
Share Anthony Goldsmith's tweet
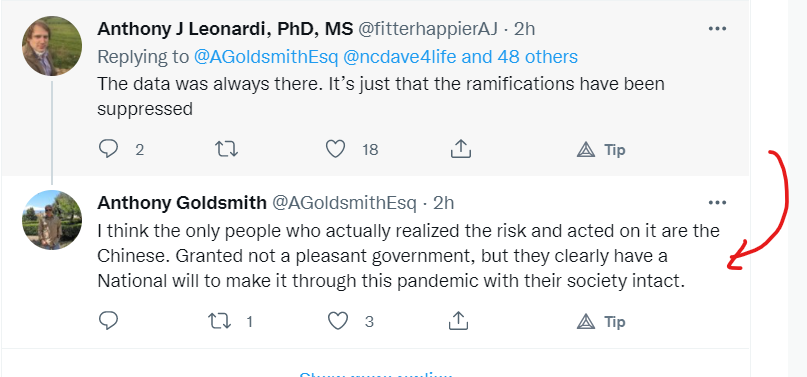click(458, 320)
